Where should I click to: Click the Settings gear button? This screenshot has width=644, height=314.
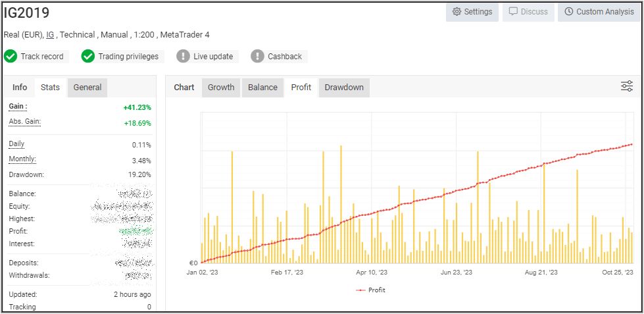click(472, 12)
